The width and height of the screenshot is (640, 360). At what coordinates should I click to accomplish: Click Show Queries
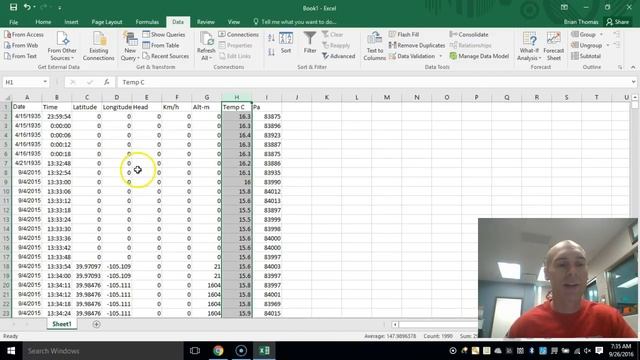(x=164, y=35)
